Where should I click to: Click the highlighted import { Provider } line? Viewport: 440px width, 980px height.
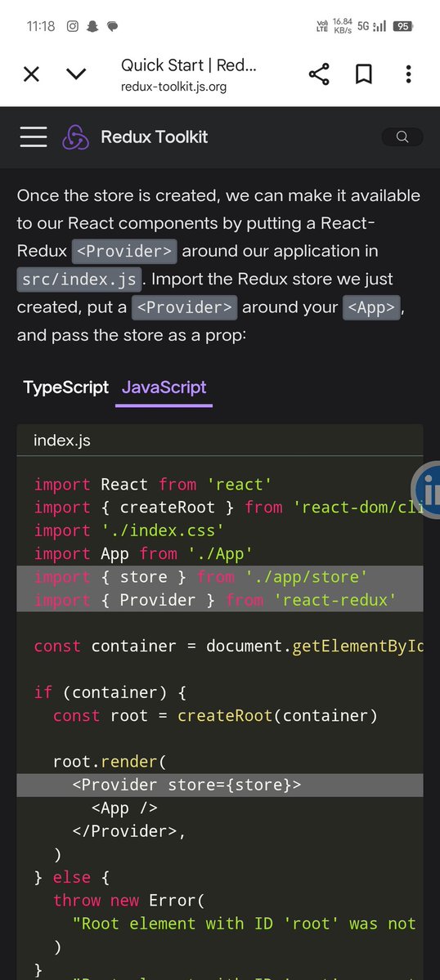pos(220,600)
